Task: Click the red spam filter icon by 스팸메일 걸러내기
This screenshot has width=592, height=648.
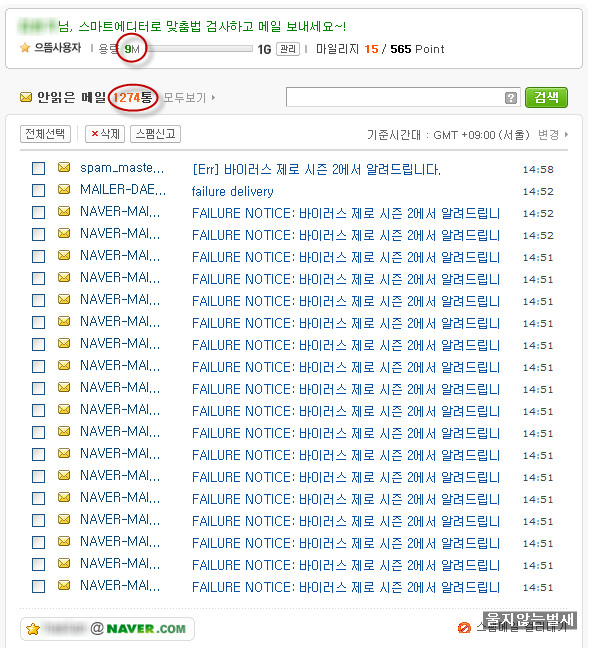Action: (x=464, y=628)
